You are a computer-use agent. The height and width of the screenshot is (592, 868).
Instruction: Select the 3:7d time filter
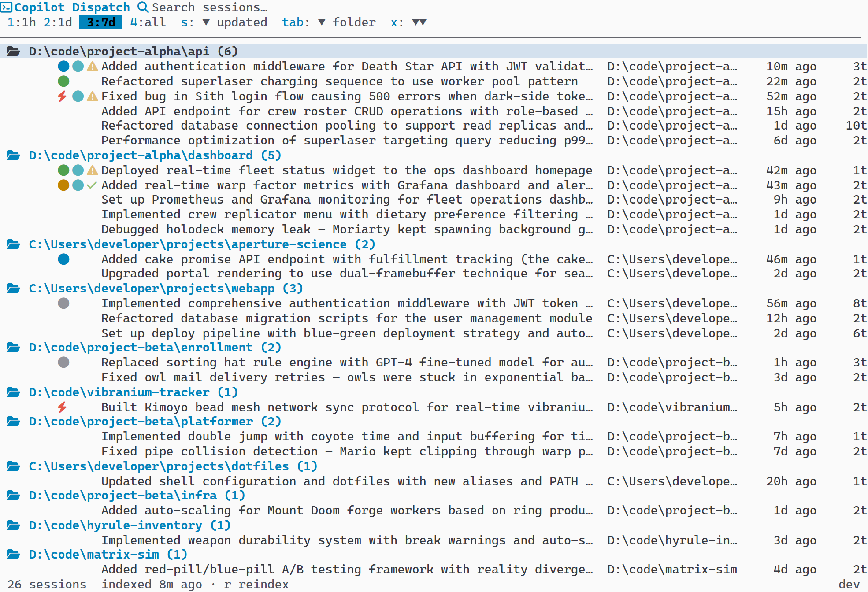(101, 22)
